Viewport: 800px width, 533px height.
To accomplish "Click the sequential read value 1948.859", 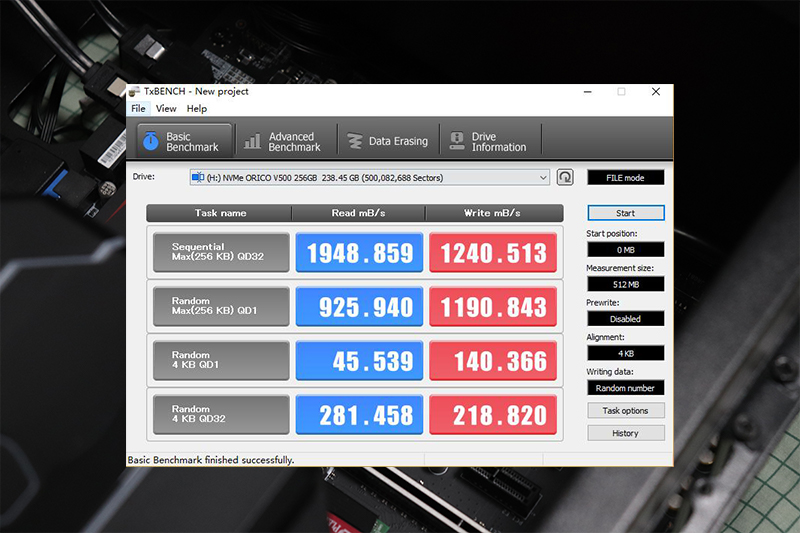I will [359, 252].
